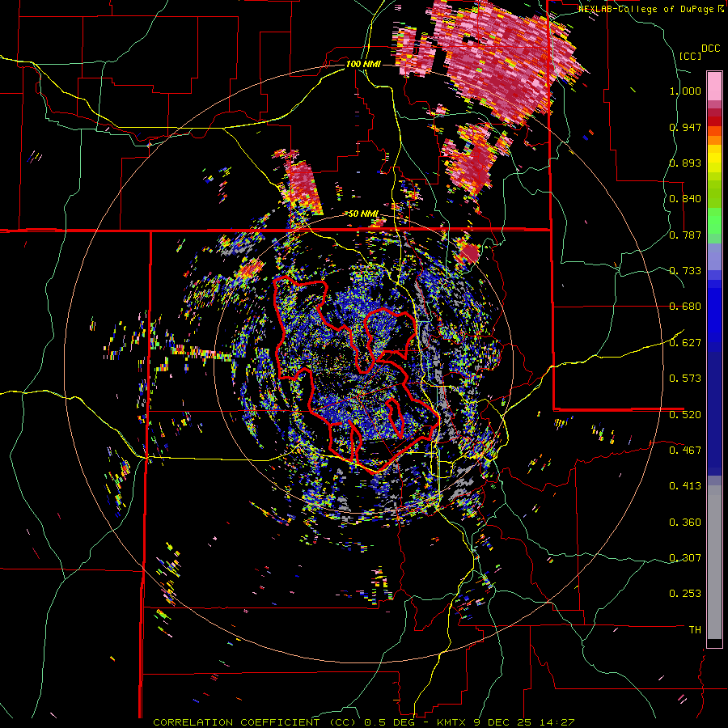Select the 0.467 scale value

(x=685, y=450)
